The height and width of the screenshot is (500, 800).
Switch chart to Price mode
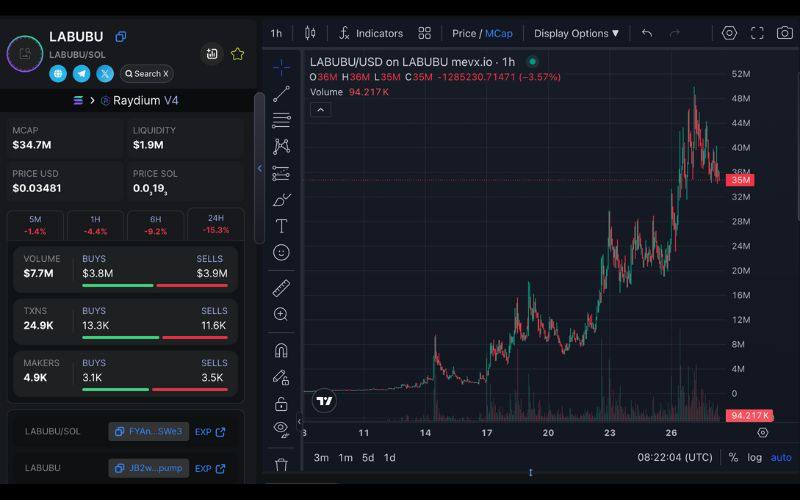tap(464, 34)
